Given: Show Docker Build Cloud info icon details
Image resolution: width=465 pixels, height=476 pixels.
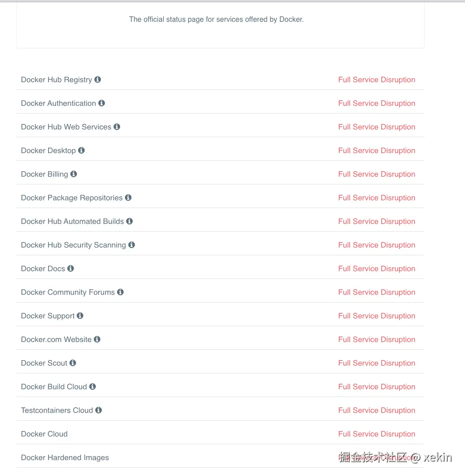Looking at the screenshot, I should [x=93, y=387].
